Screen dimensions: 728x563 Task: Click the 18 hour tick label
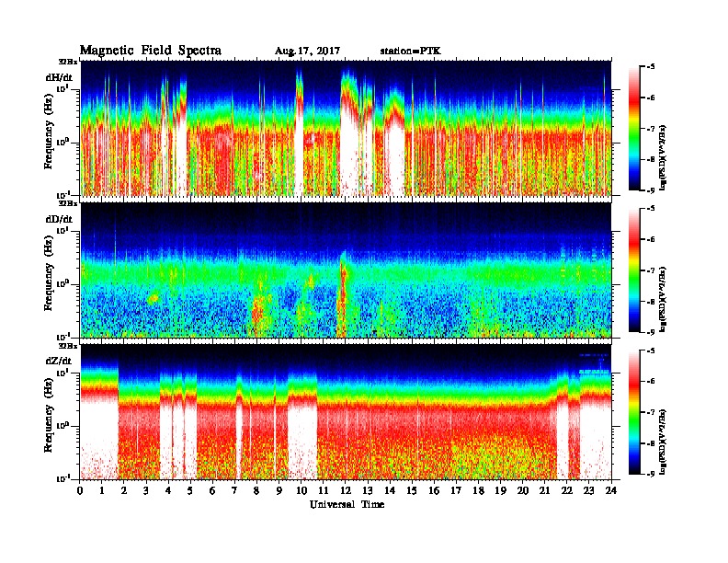478,491
